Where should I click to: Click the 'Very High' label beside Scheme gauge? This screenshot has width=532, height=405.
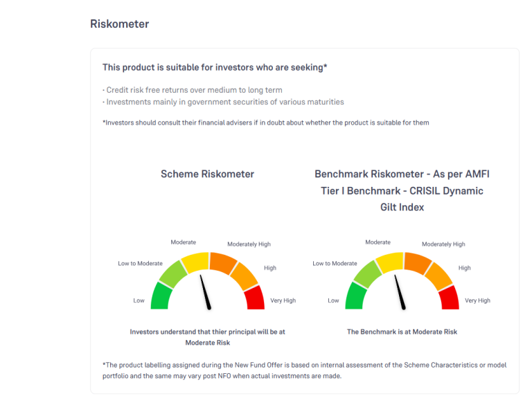click(283, 300)
